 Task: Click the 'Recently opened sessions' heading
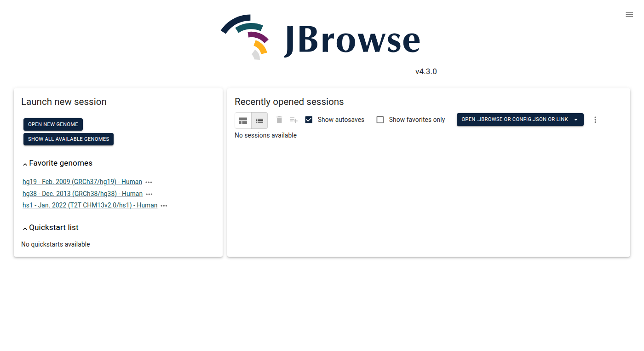(289, 102)
